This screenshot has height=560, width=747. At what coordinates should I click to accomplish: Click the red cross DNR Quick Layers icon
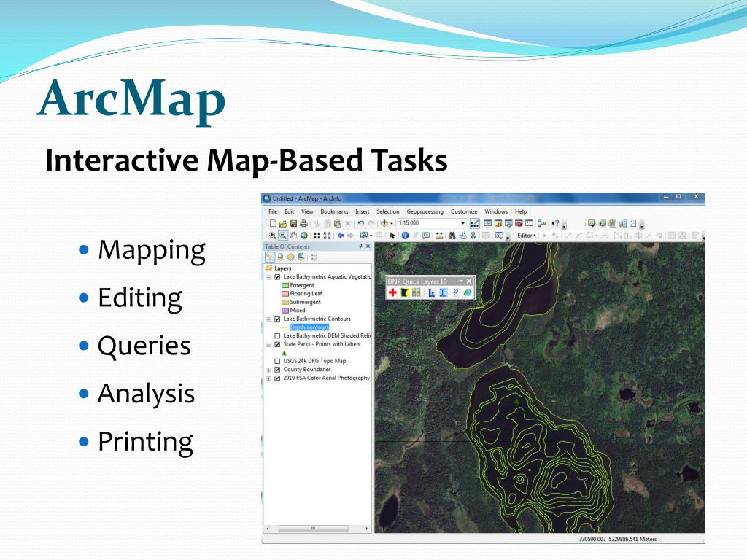click(392, 292)
